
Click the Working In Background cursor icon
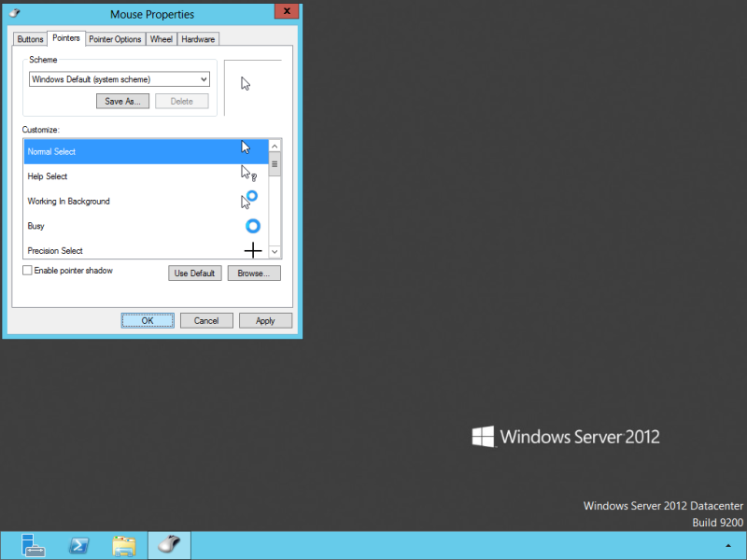click(x=248, y=200)
